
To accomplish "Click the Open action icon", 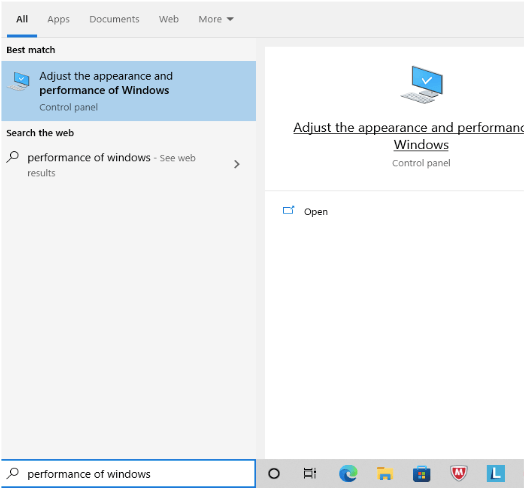I will click(288, 210).
